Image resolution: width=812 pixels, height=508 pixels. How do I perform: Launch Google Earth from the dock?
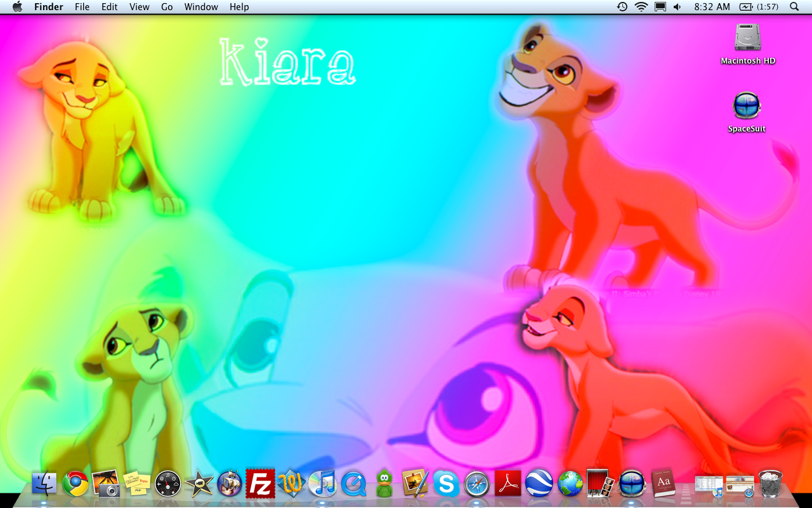(539, 485)
